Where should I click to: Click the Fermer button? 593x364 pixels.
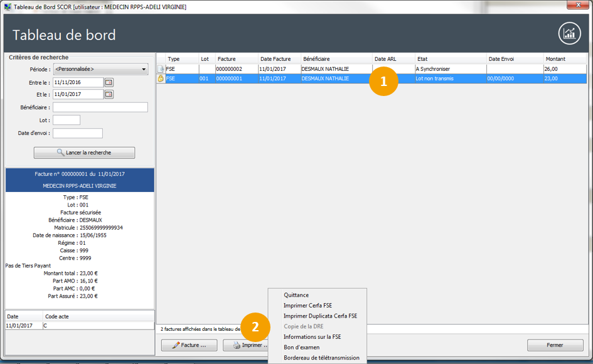coord(555,345)
